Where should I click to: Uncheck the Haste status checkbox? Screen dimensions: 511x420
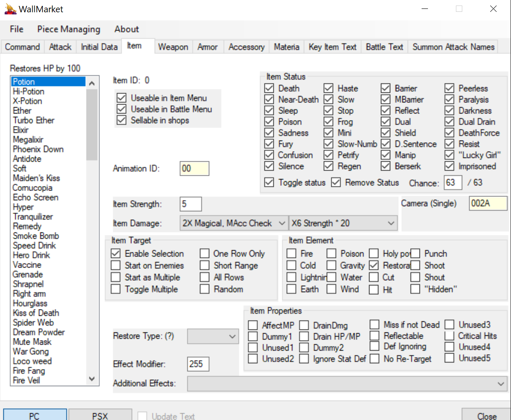328,88
